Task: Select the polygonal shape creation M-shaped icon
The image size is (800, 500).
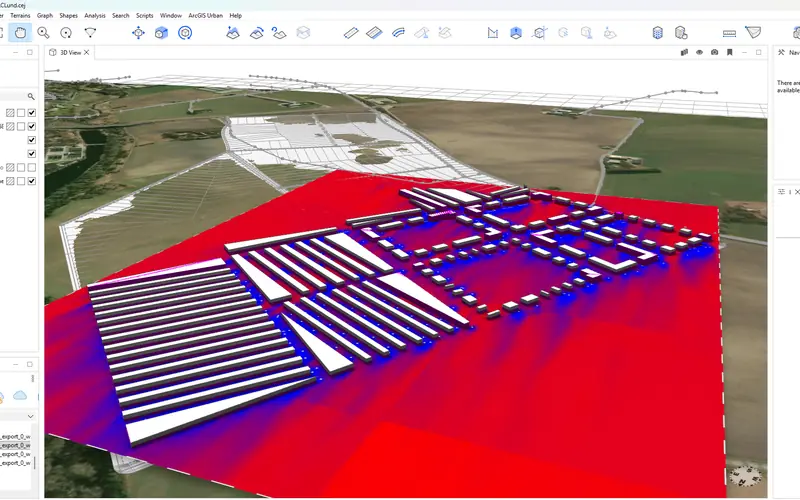Action: point(492,33)
